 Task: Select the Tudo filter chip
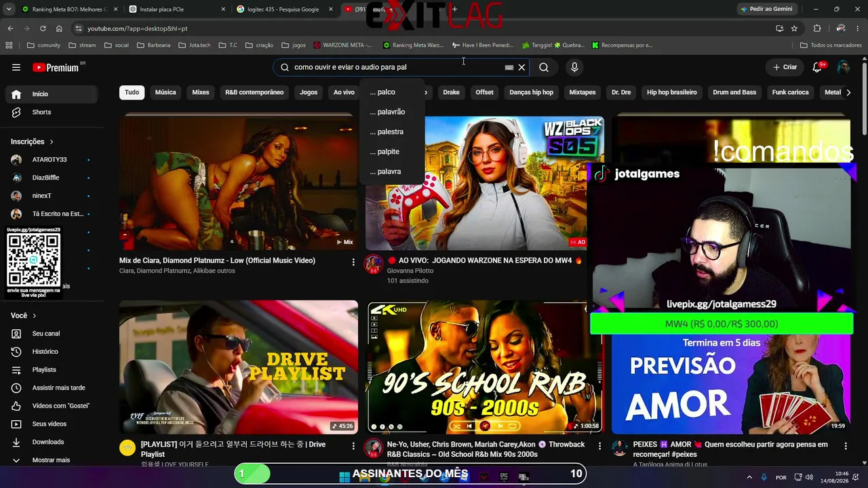(x=132, y=92)
